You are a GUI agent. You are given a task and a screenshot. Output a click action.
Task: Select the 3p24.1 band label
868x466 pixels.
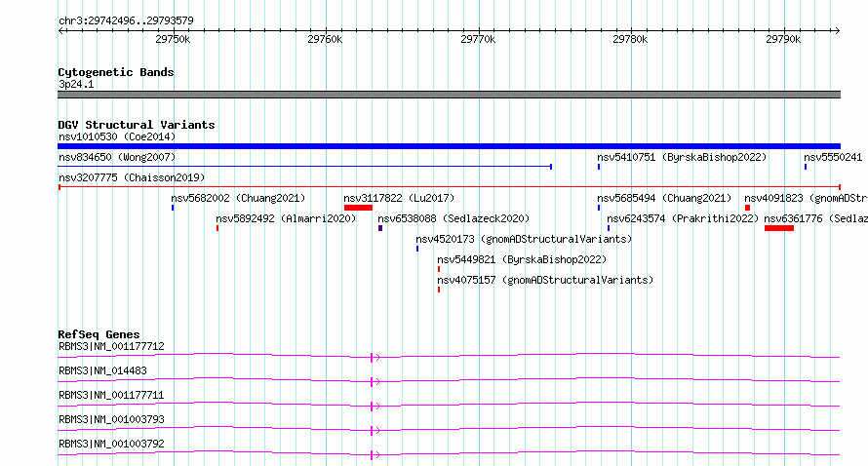[x=76, y=84]
